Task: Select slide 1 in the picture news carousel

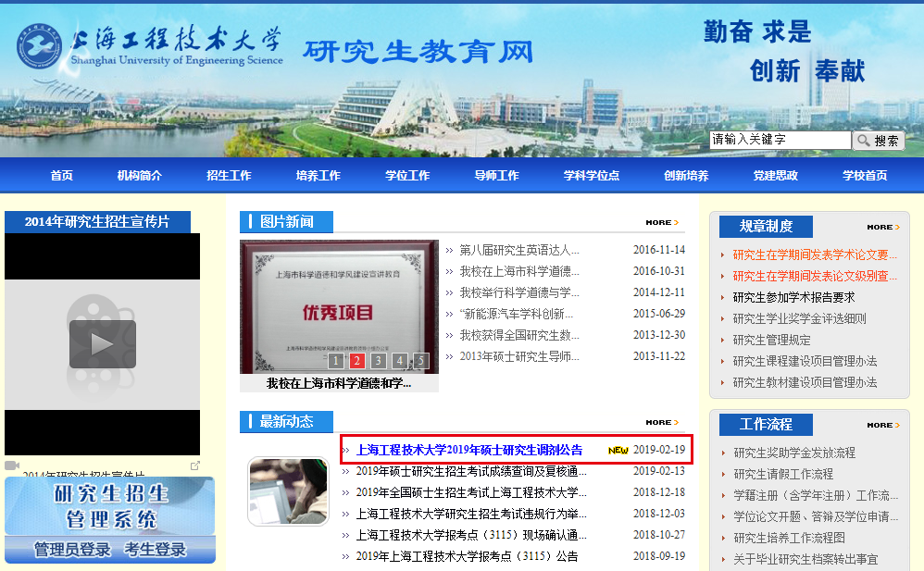Action: [335, 361]
